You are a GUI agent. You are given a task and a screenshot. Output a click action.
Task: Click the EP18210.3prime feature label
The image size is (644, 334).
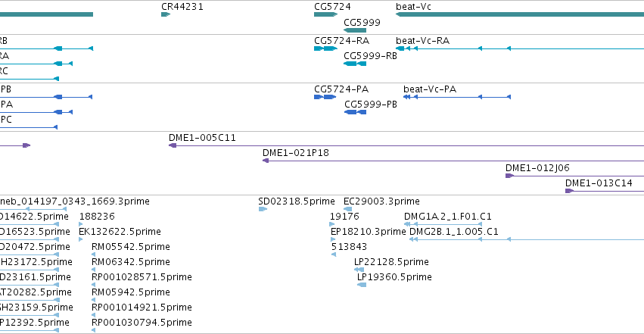[x=368, y=232]
